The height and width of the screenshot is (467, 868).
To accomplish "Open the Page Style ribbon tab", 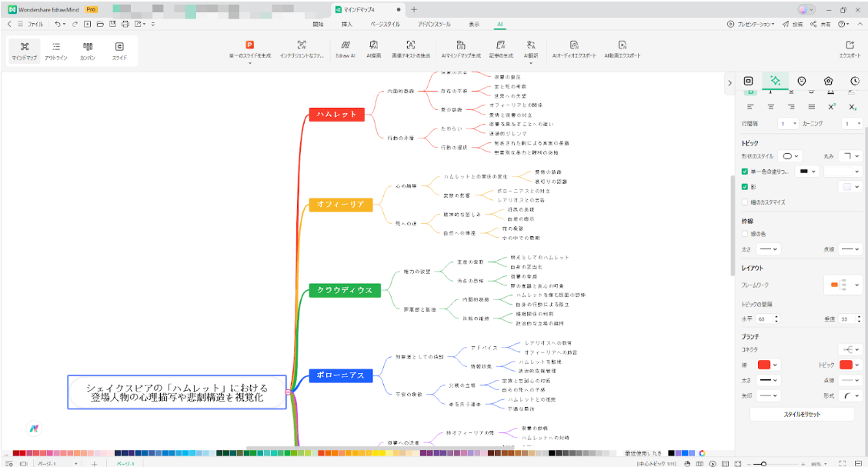I will click(x=386, y=25).
